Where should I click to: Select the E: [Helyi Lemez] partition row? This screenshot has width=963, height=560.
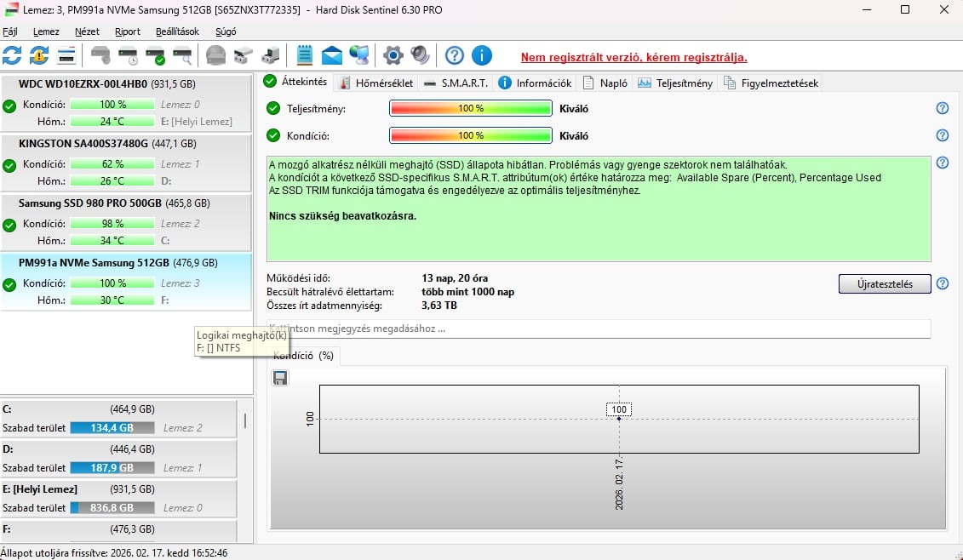click(118, 499)
